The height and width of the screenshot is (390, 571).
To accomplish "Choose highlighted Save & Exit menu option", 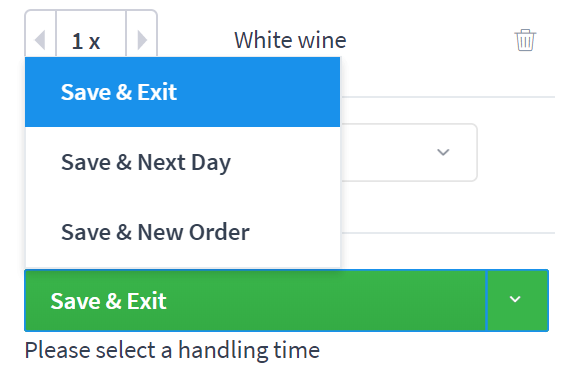I will click(x=182, y=92).
